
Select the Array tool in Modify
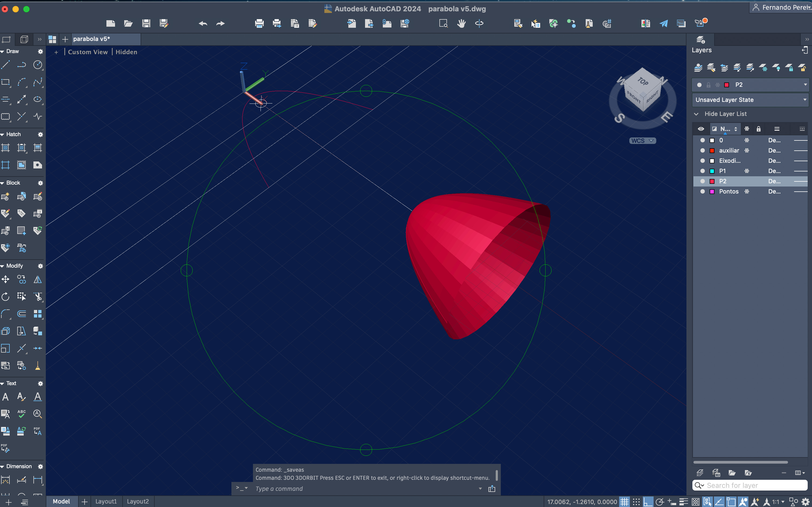[38, 314]
